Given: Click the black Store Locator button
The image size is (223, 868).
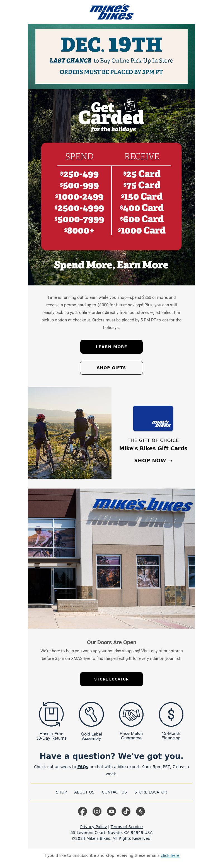Looking at the screenshot, I should [x=111, y=679].
